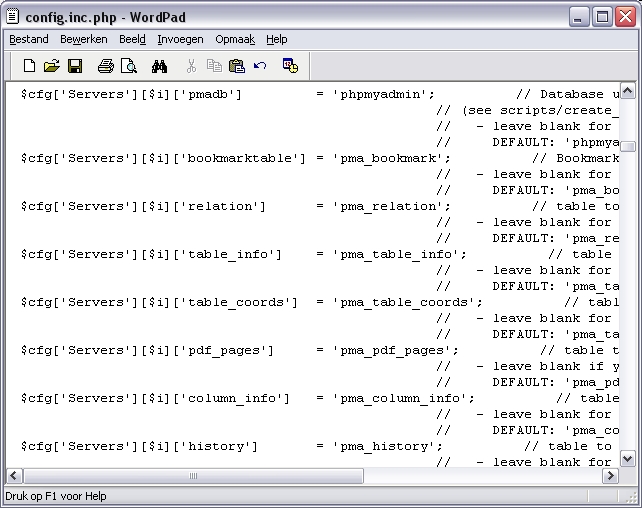Image resolution: width=642 pixels, height=508 pixels.
Task: Click the ['history'] config key
Action: coord(215,446)
